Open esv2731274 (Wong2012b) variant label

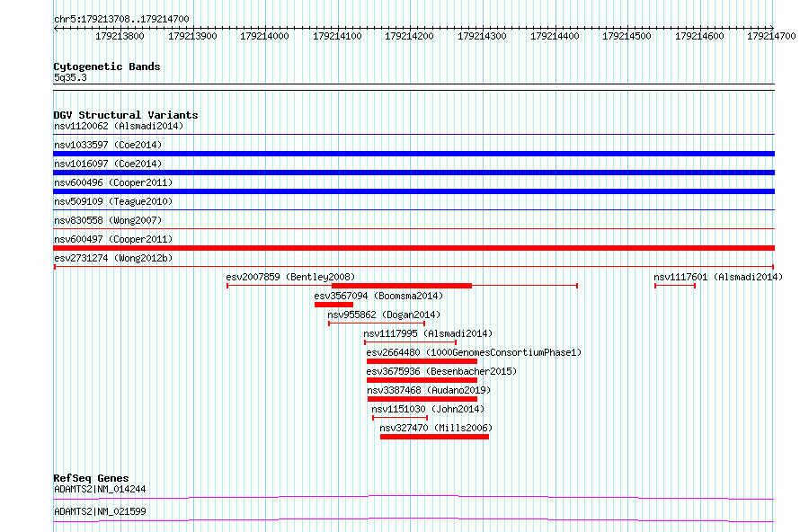(x=113, y=258)
